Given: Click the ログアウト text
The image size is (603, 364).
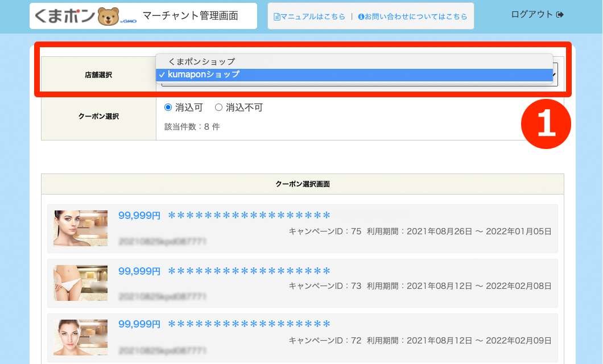Looking at the screenshot, I should coord(532,14).
